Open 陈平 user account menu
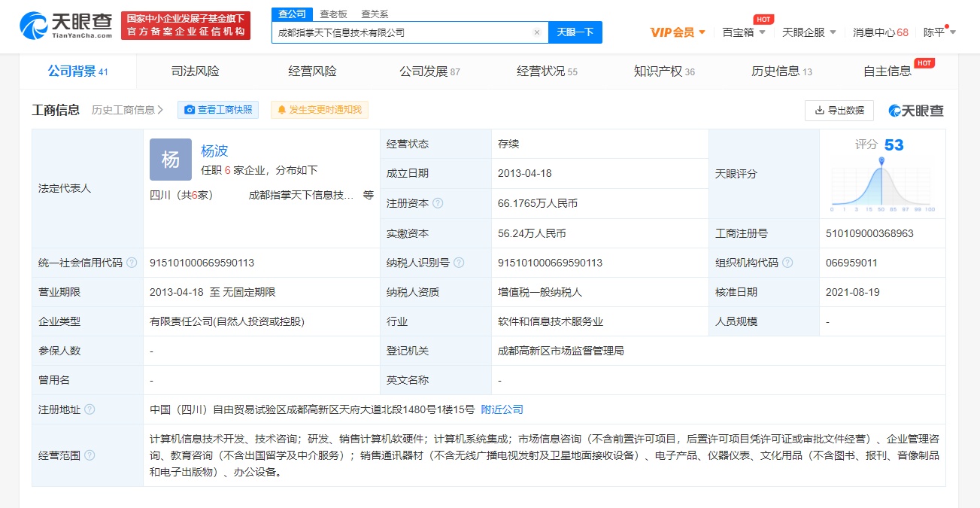980x508 pixels. click(939, 32)
